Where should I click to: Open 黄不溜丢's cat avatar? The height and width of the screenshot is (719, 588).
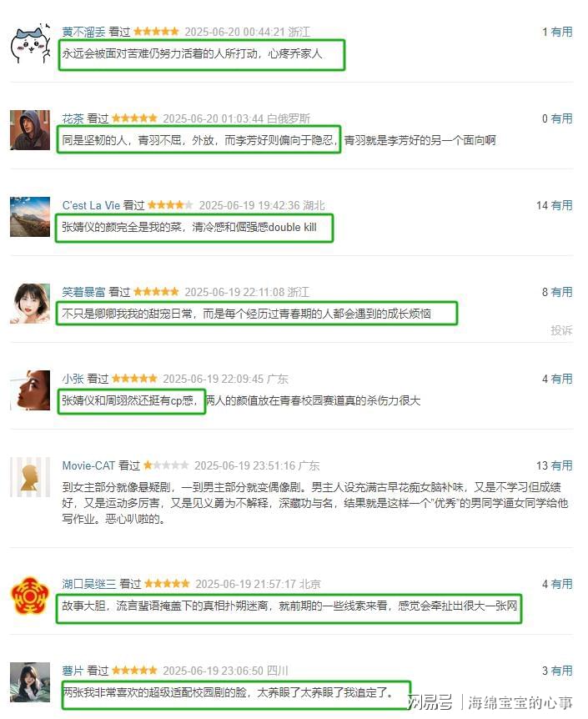pos(30,43)
